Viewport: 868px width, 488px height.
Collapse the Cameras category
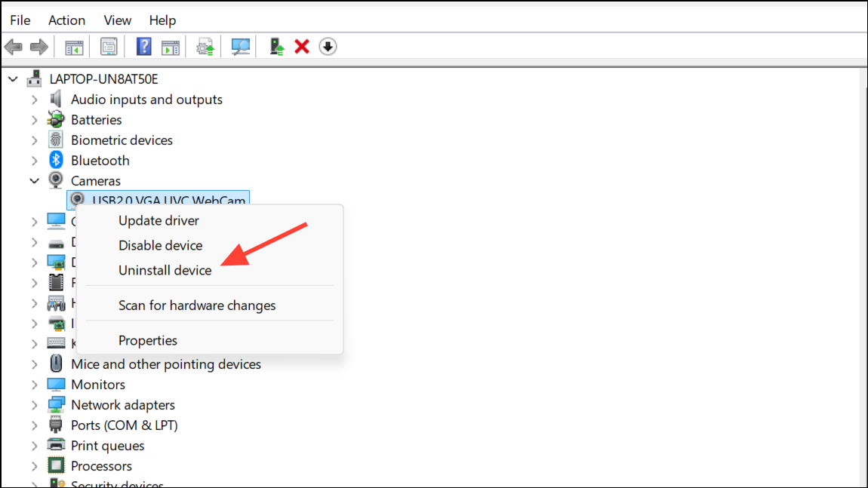pyautogui.click(x=34, y=181)
